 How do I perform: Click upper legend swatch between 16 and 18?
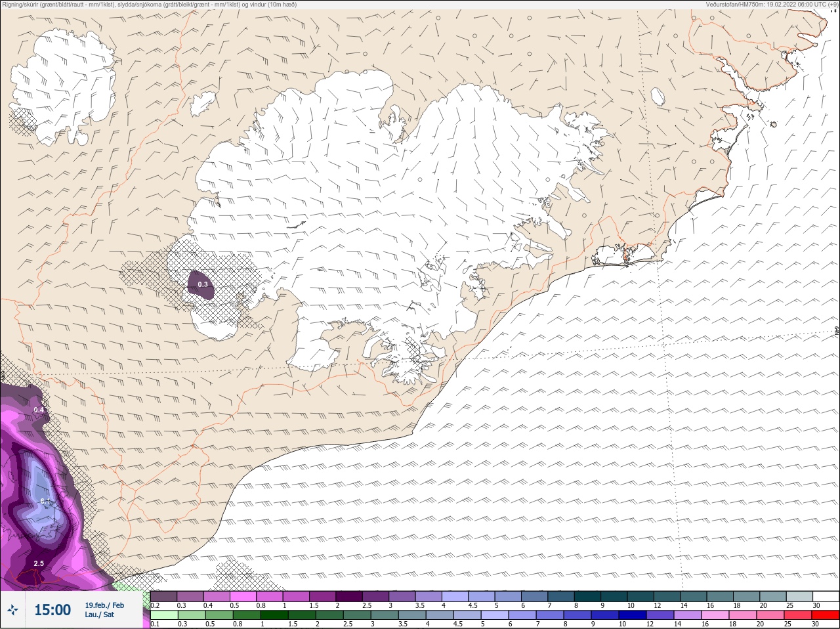[721, 596]
